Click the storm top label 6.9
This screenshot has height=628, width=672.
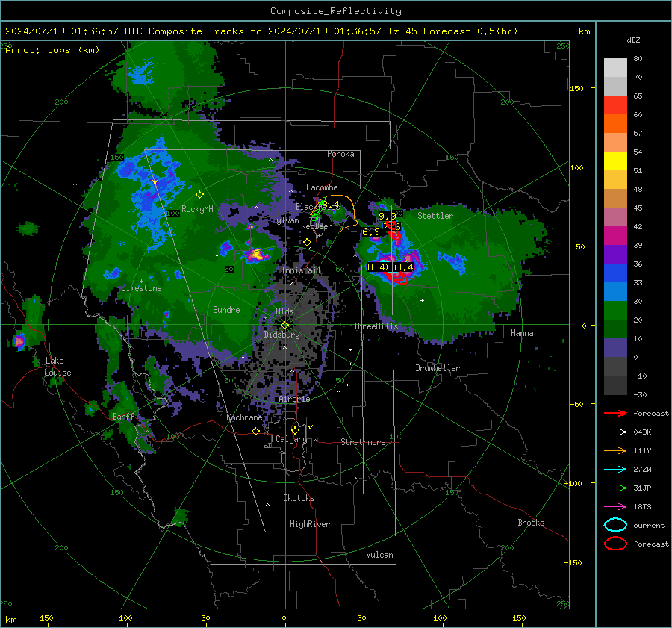point(371,232)
